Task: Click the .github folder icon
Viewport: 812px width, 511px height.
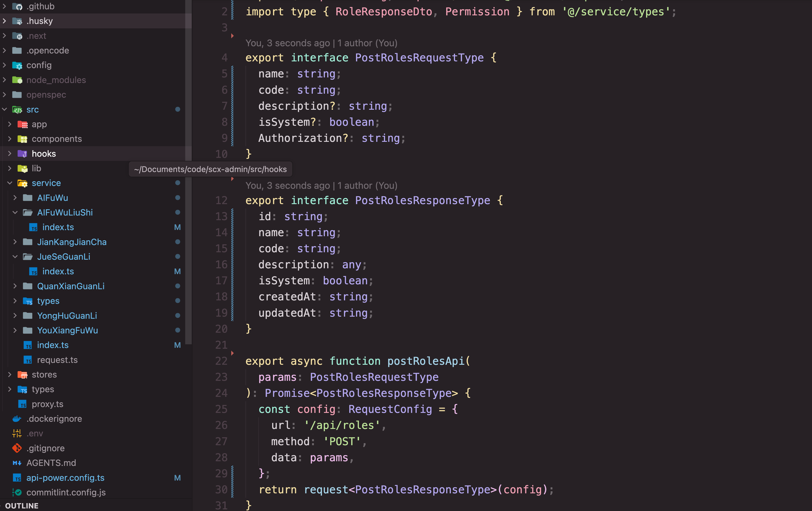Action: (17, 7)
